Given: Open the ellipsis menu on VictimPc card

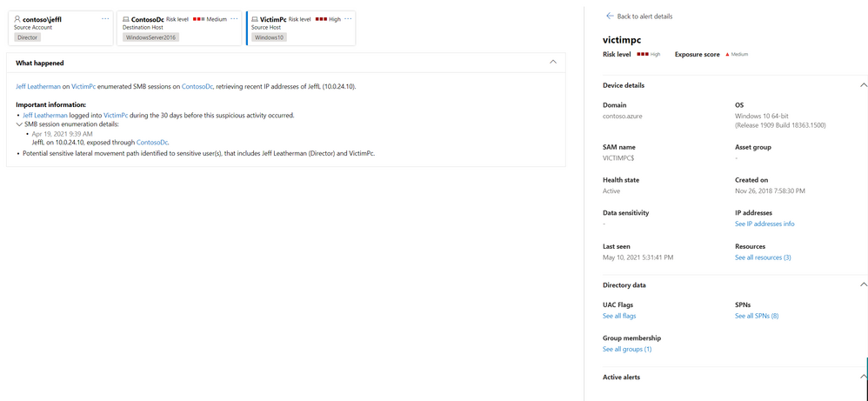Looking at the screenshot, I should [x=349, y=18].
